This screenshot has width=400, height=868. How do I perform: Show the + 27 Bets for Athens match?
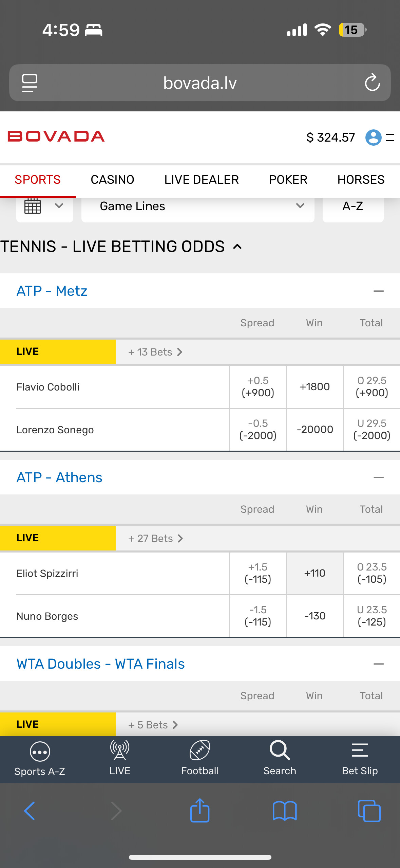point(156,539)
